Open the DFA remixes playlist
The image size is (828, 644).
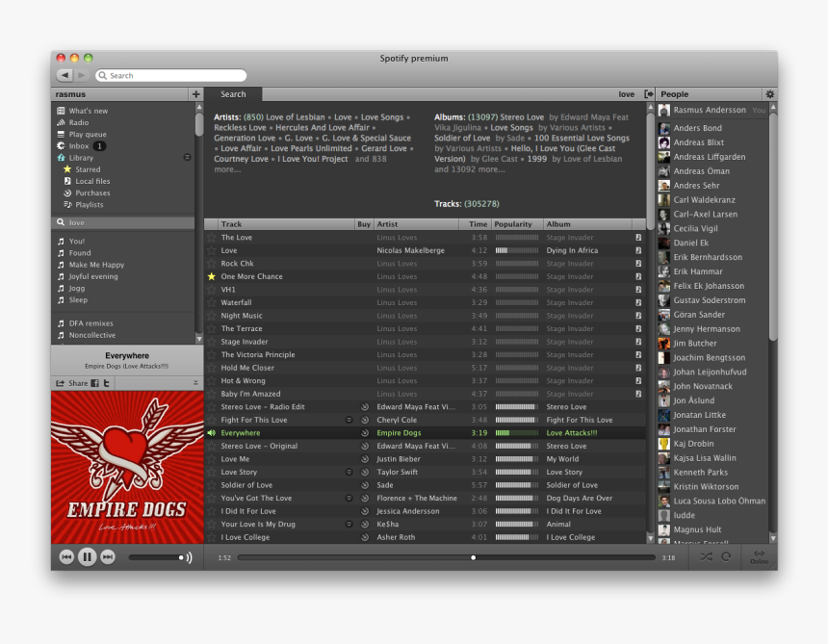point(91,322)
